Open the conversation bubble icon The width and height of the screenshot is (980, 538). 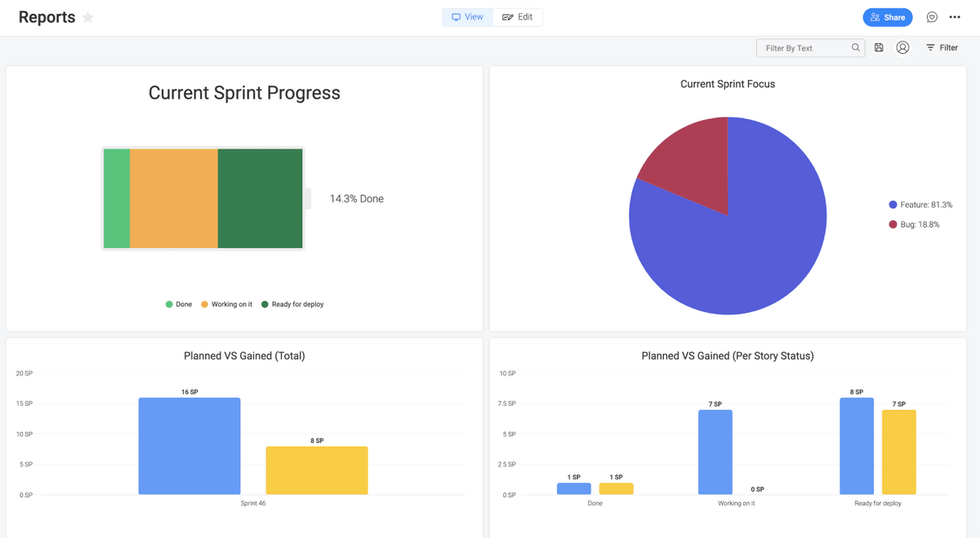[932, 17]
